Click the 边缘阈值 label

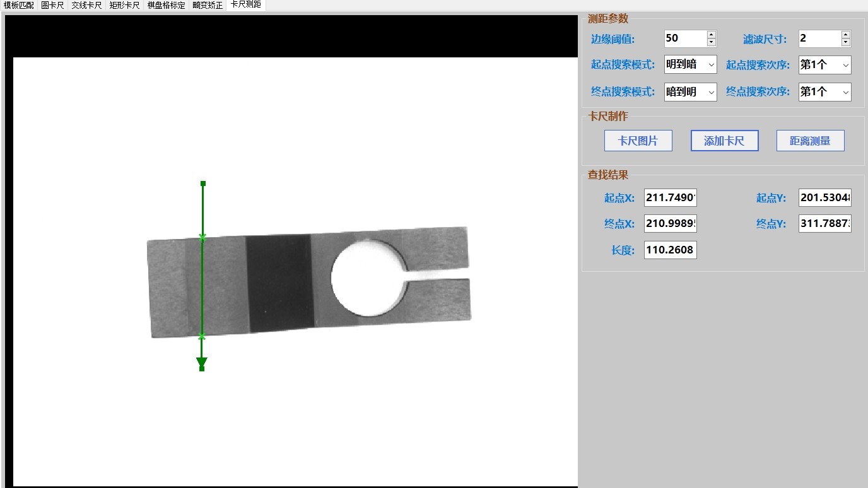[613, 39]
